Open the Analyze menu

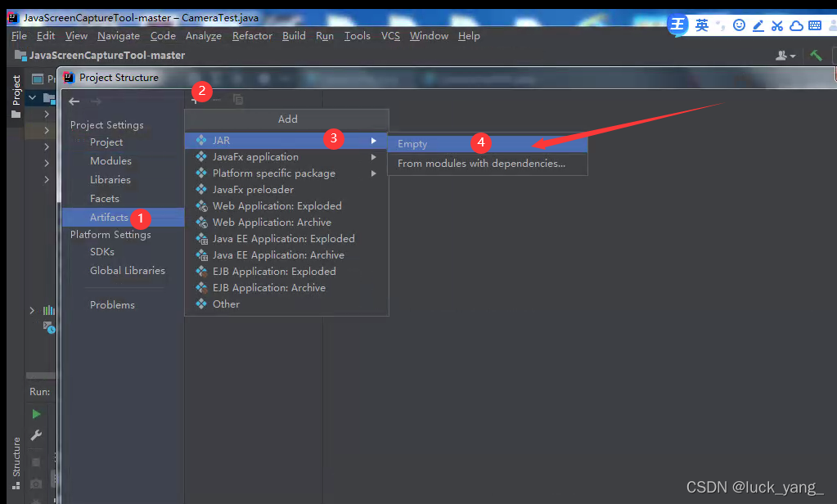(204, 36)
